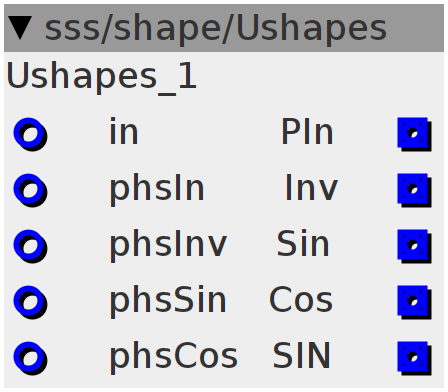Click the phsSin inlet label
The height and width of the screenshot is (392, 448).
coord(168,302)
